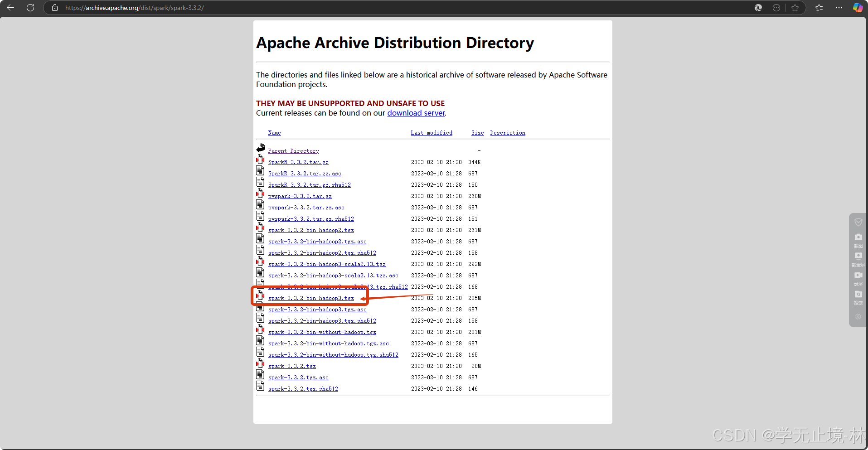Reload the current page
Image resolution: width=868 pixels, height=450 pixels.
point(30,8)
